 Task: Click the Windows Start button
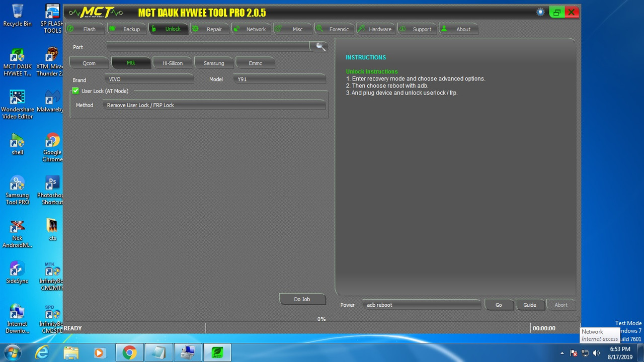[x=12, y=352]
